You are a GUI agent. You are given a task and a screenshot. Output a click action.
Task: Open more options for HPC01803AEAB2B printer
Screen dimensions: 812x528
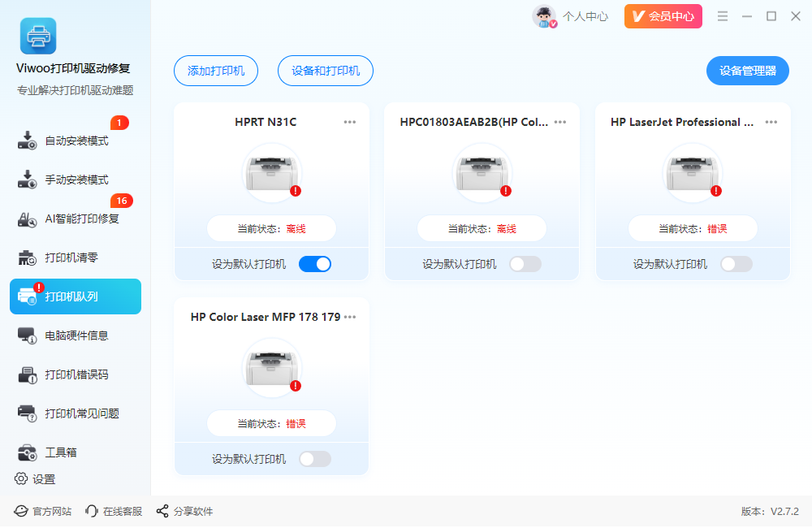(559, 123)
